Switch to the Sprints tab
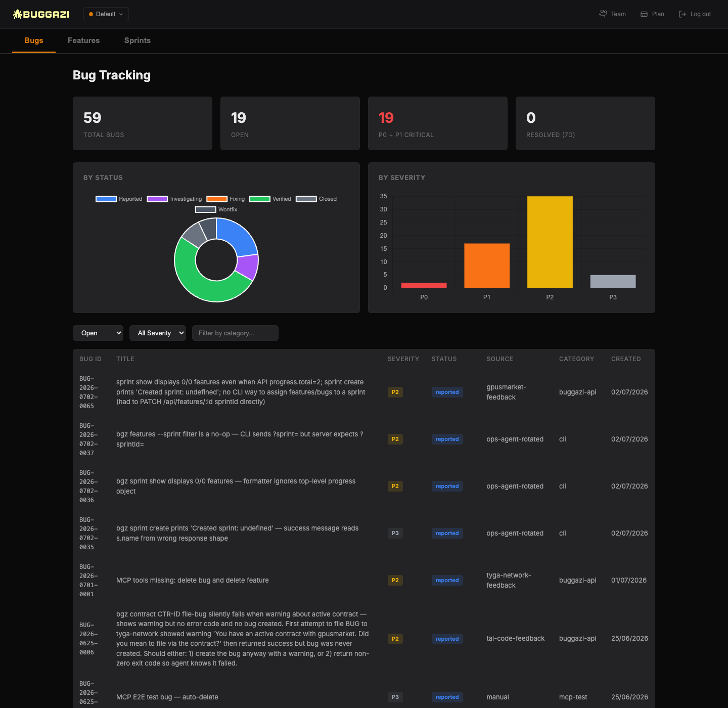This screenshot has height=708, width=728. click(x=138, y=40)
